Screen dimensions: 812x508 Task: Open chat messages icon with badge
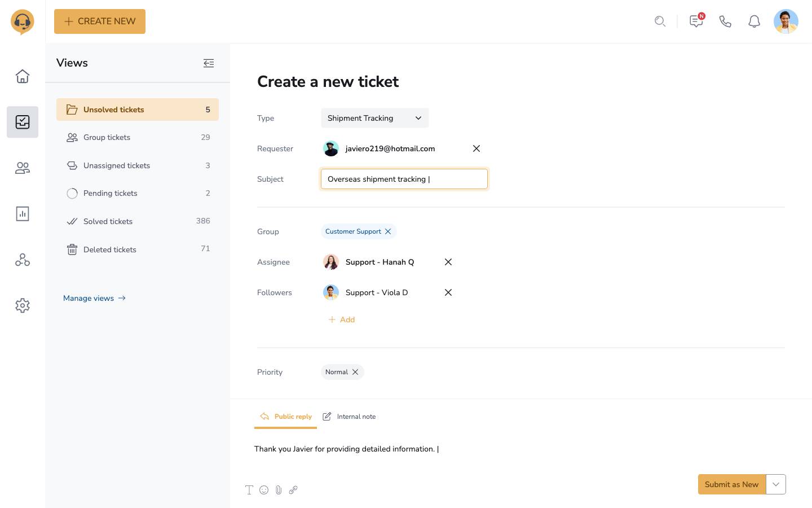pos(696,21)
